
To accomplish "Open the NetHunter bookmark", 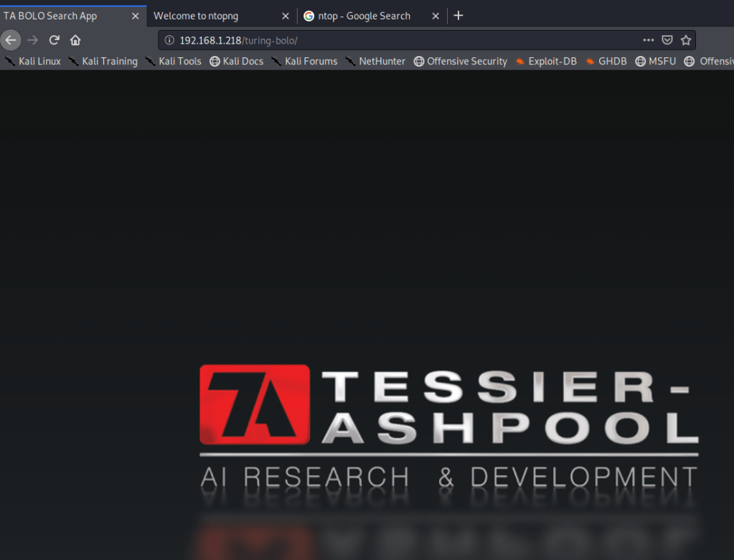I will point(375,62).
